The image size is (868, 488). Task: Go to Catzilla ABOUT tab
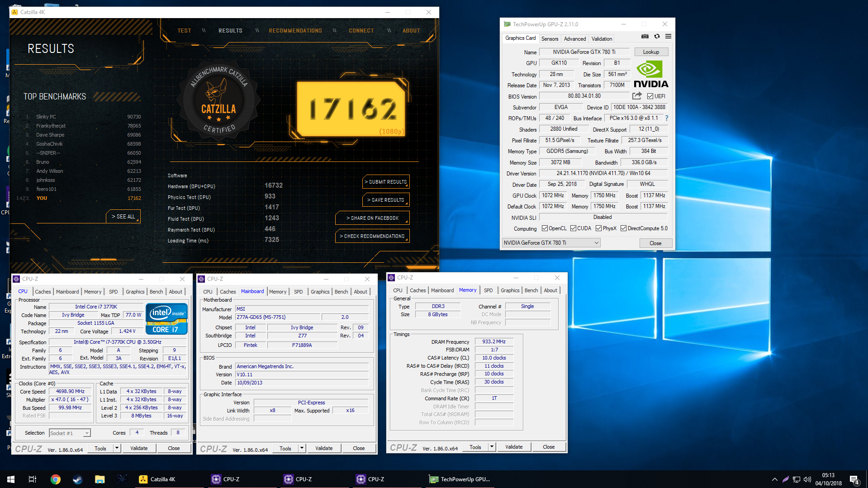[x=411, y=31]
